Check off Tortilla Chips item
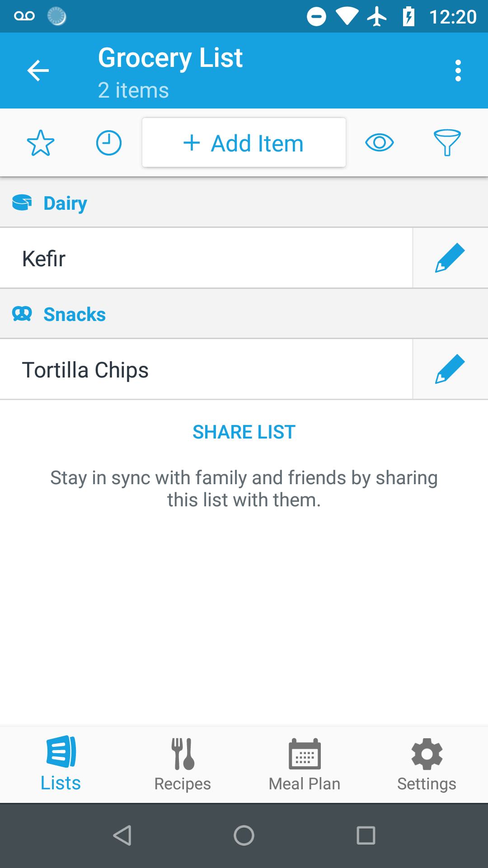Viewport: 488px width, 868px height. point(206,370)
